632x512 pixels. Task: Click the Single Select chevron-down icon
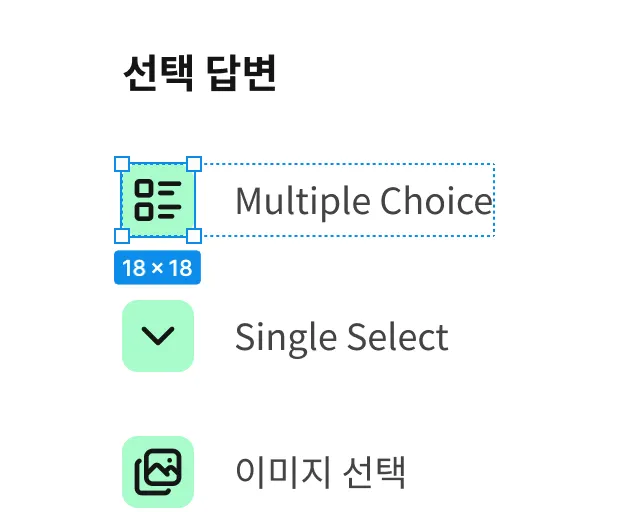[x=158, y=336]
